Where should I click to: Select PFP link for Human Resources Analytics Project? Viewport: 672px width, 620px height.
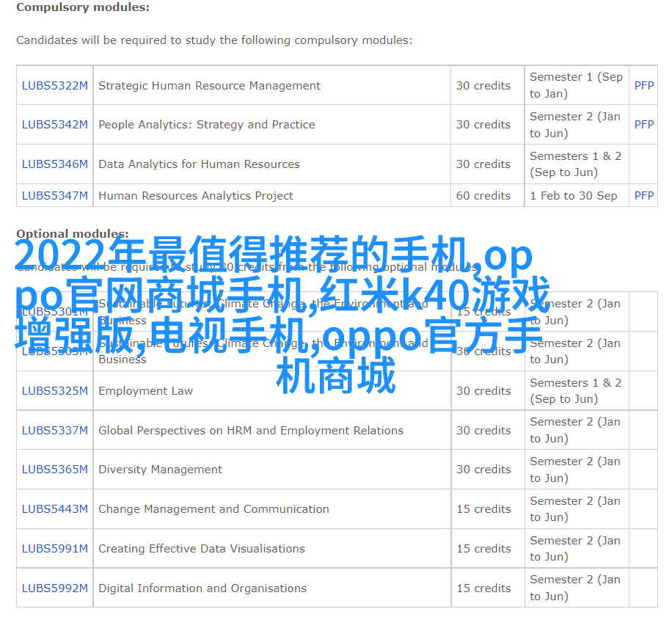(644, 196)
